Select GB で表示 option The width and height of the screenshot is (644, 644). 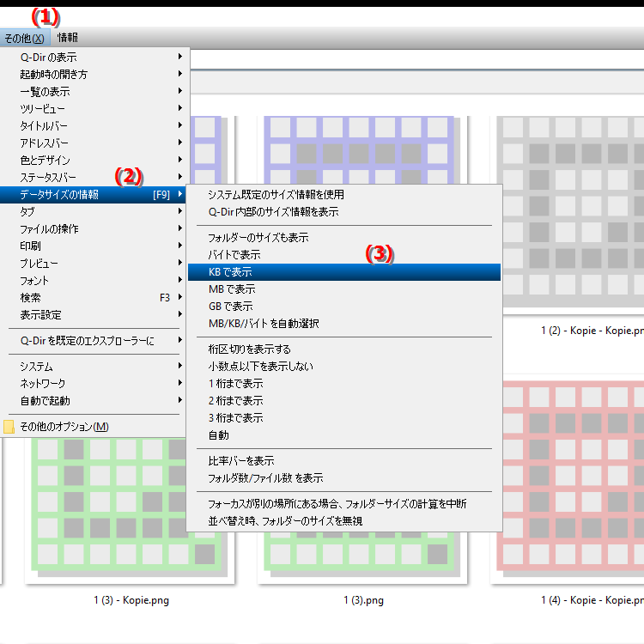pos(344,307)
